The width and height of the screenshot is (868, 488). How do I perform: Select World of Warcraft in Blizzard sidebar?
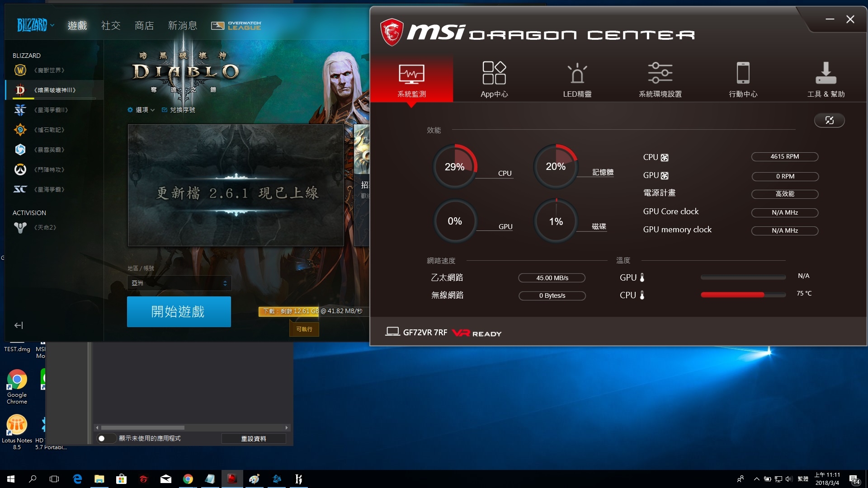[54, 70]
